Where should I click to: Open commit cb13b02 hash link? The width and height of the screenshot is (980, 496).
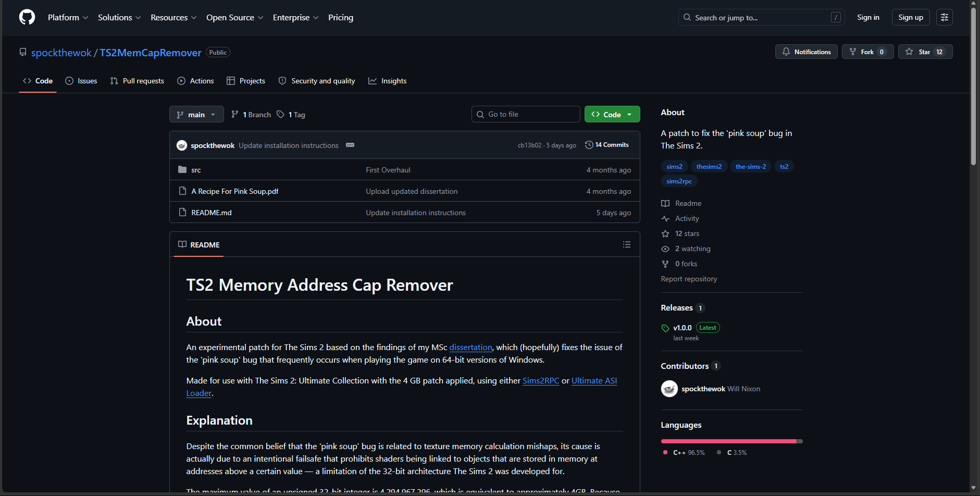click(x=530, y=145)
